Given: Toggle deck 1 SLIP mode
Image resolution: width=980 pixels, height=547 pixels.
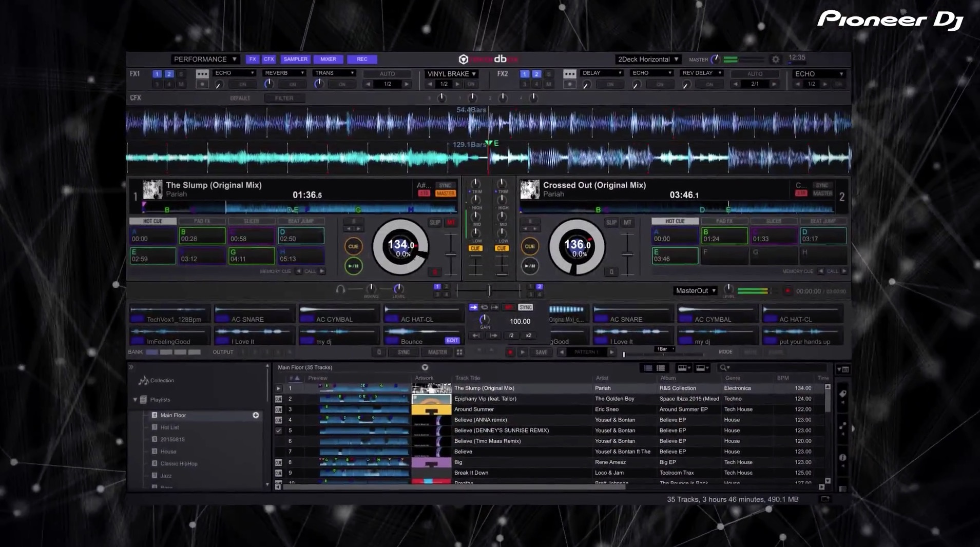Looking at the screenshot, I should click(434, 223).
